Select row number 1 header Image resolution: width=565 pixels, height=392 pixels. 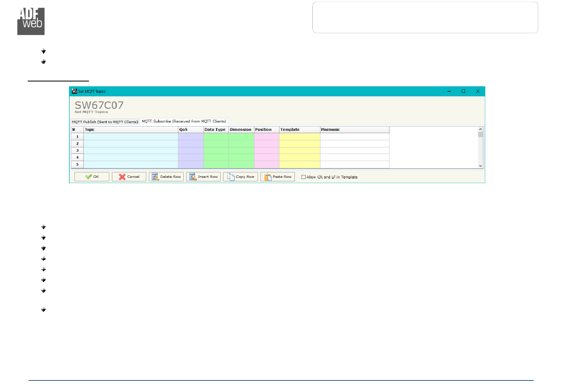[x=77, y=137]
